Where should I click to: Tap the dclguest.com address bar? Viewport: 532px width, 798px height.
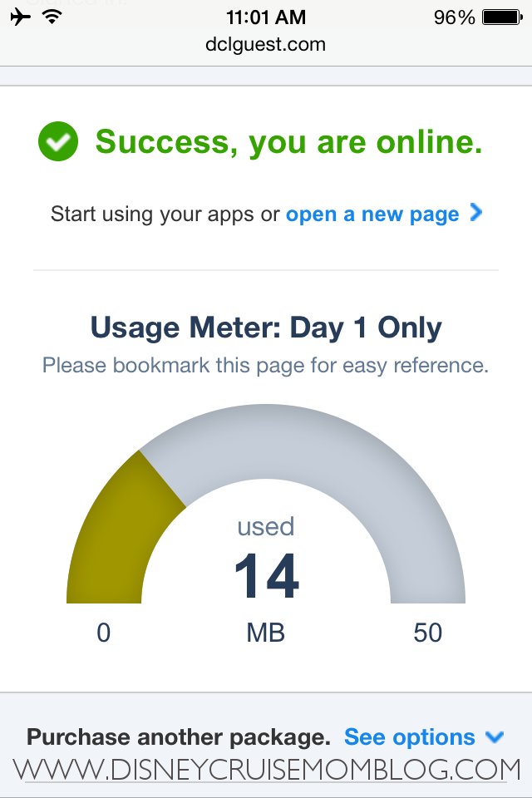[265, 44]
